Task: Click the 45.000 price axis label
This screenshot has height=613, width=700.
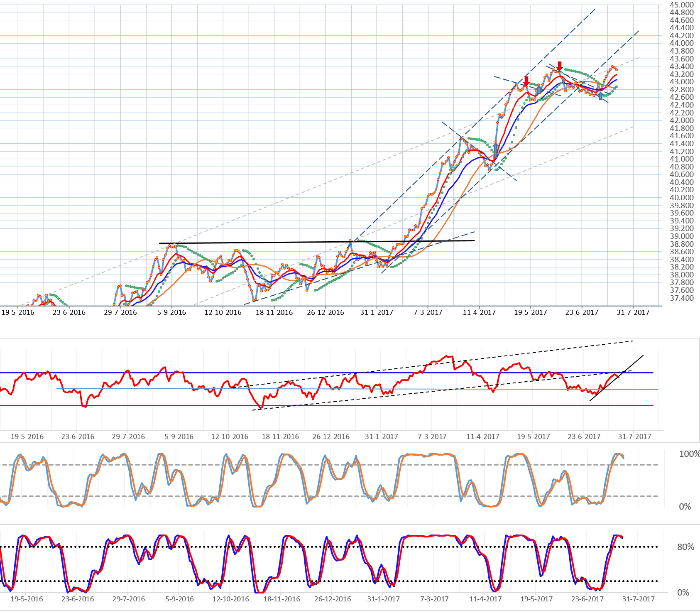Action: tap(682, 5)
